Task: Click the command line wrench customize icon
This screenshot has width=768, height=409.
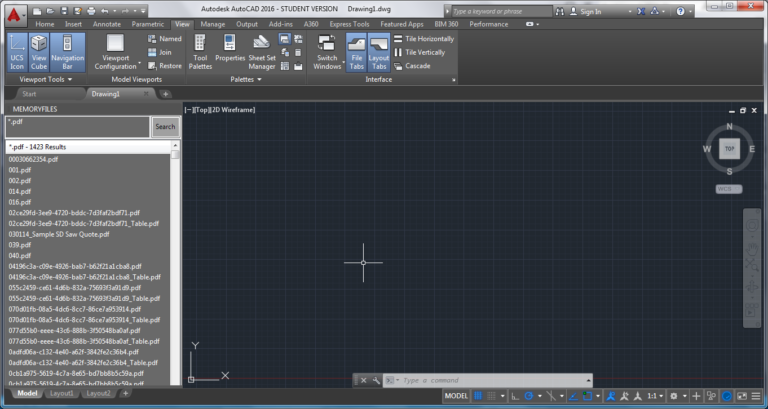Action: click(376, 381)
